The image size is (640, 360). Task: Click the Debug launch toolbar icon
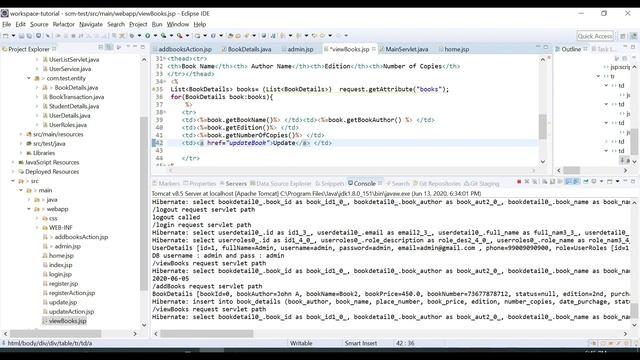coord(132,36)
